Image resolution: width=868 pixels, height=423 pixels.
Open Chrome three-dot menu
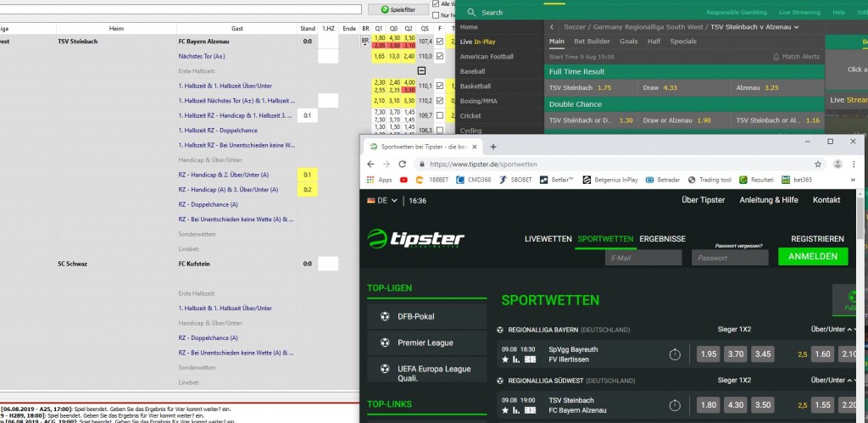pyautogui.click(x=854, y=164)
